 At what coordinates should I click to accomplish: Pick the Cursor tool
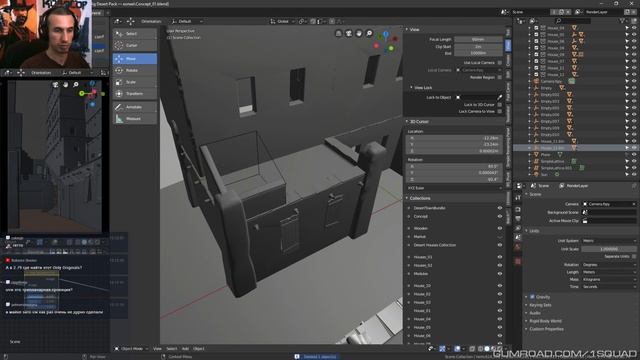tap(135, 45)
